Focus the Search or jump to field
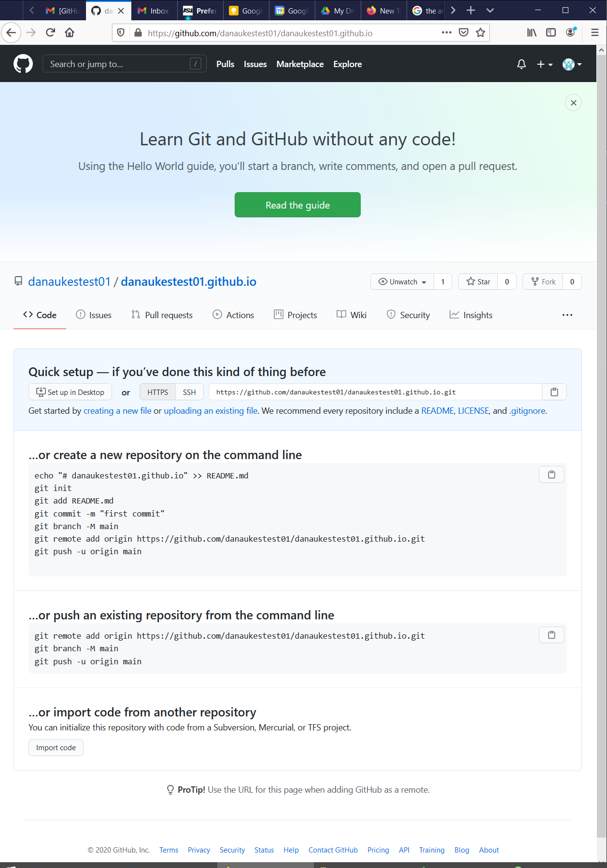The image size is (607, 868). point(125,64)
